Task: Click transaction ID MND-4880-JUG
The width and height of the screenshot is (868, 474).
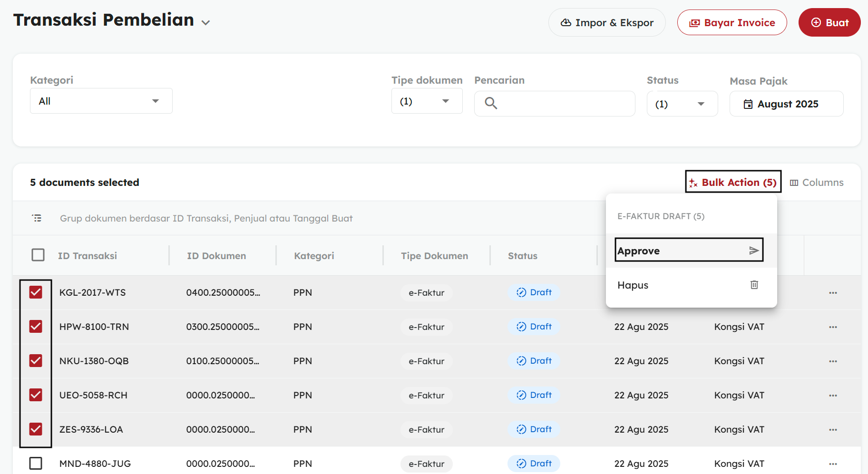Action: click(95, 464)
